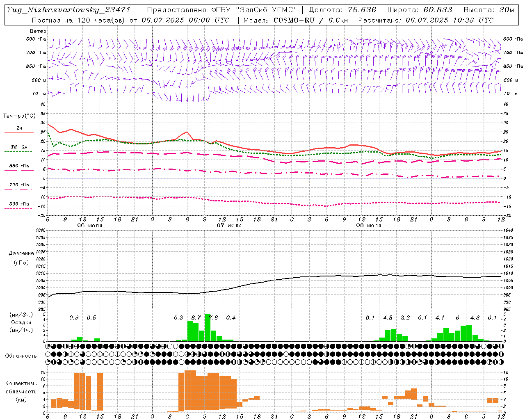Select the elevation text Высота: 30м
This screenshot has height=420, width=525.
[489, 9]
